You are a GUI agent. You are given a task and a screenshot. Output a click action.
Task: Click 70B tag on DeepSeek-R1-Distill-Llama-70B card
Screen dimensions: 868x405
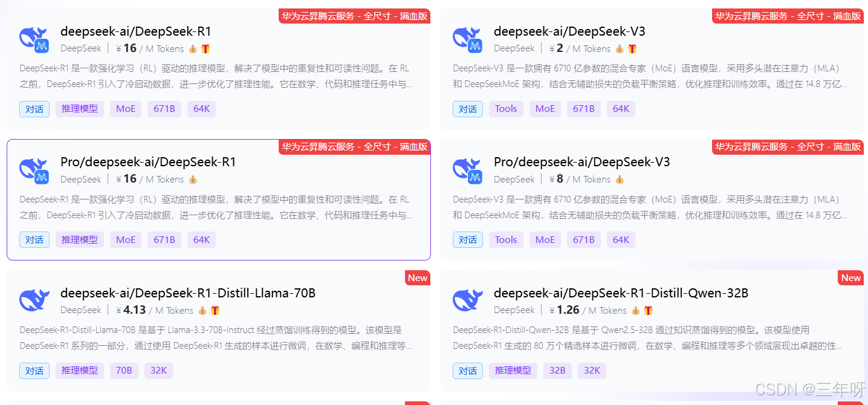[x=124, y=371]
